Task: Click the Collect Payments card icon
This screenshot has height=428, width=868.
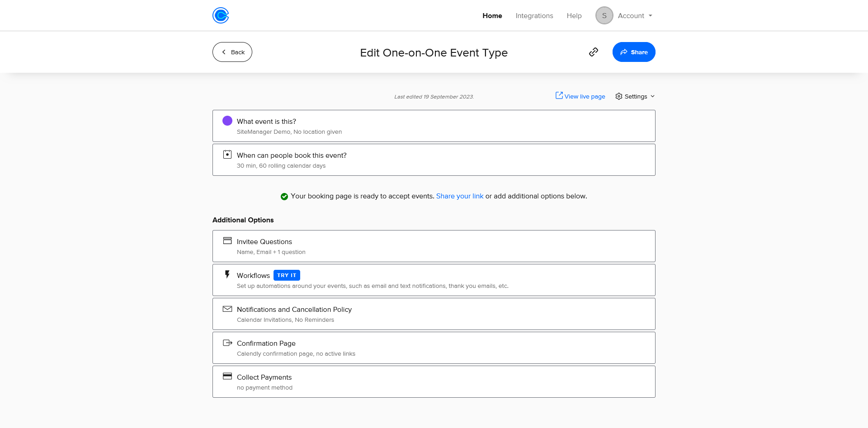Action: 227,376
